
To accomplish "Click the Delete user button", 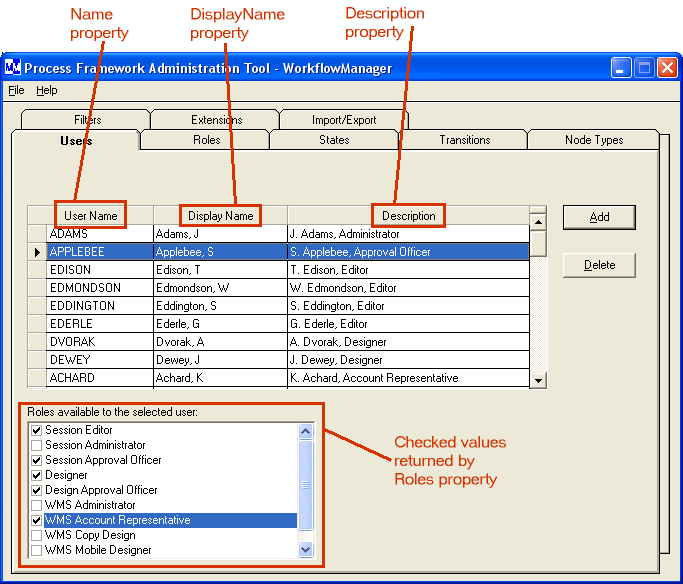I will [599, 265].
